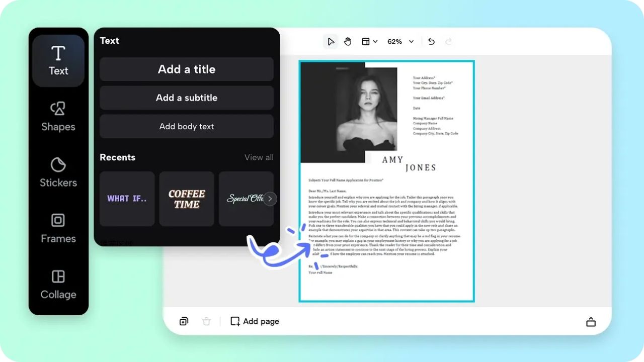Click the export icon at bottom right

point(591,321)
